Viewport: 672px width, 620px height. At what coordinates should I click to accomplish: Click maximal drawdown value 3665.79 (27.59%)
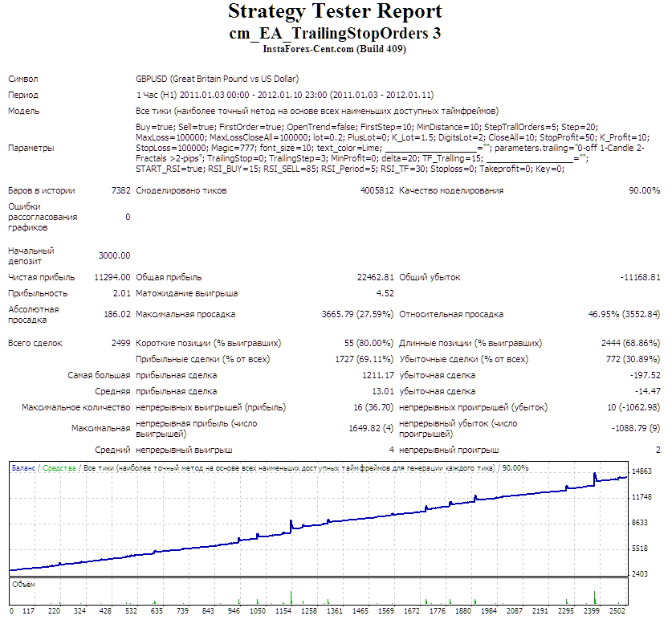pos(353,314)
